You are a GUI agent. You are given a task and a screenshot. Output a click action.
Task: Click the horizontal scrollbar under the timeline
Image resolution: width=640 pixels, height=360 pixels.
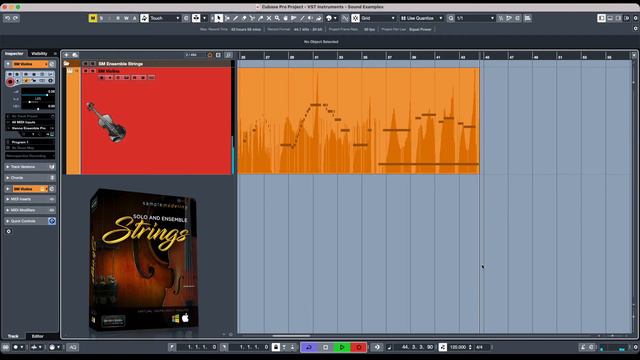291,336
